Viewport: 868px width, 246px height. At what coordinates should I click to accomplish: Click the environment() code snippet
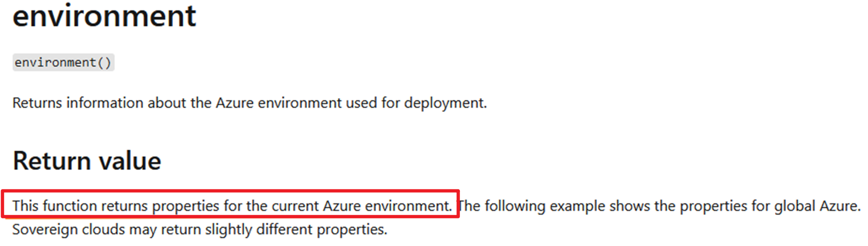(x=63, y=63)
